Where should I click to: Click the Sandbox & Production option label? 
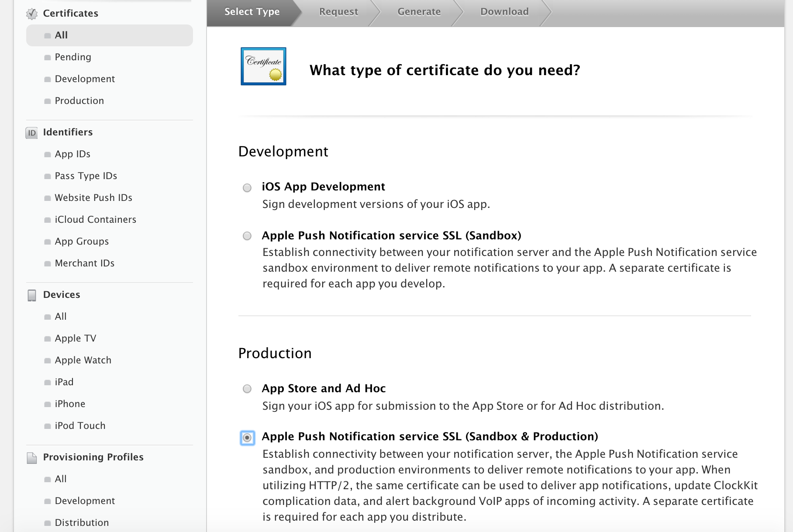(x=430, y=437)
